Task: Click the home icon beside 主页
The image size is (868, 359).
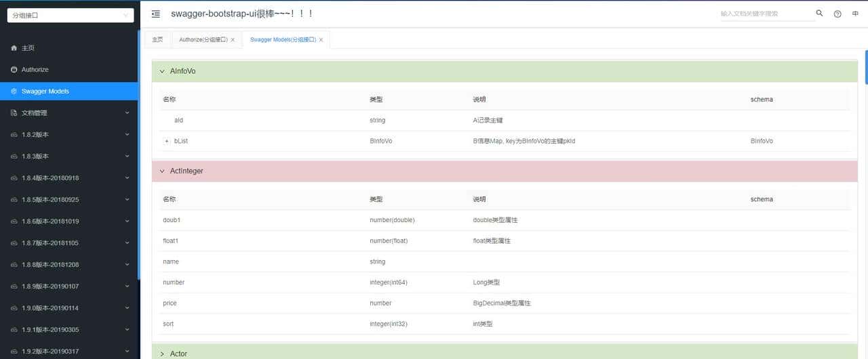Action: [x=14, y=48]
